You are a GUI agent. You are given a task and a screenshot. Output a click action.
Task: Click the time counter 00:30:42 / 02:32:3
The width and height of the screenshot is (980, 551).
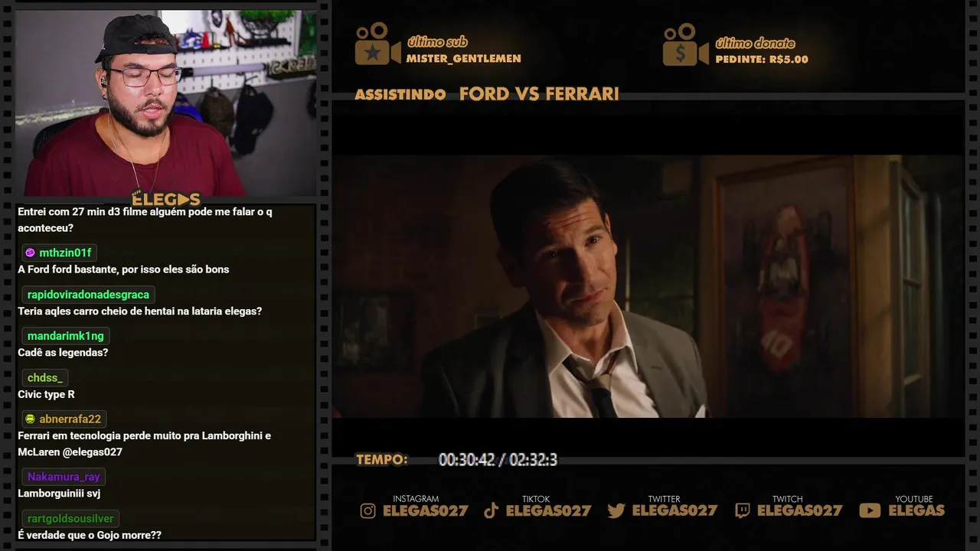coord(498,460)
